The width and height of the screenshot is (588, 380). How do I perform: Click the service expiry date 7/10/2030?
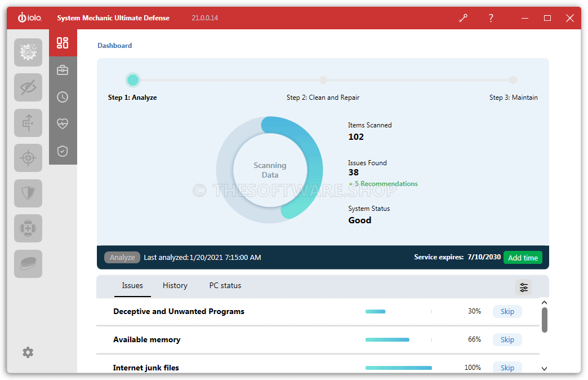[x=484, y=257]
